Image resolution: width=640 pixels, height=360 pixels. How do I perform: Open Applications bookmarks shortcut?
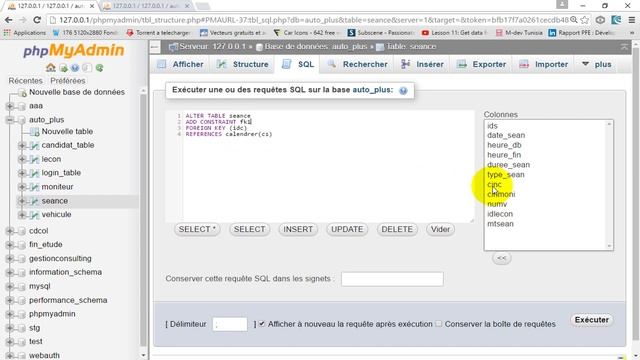click(24, 33)
